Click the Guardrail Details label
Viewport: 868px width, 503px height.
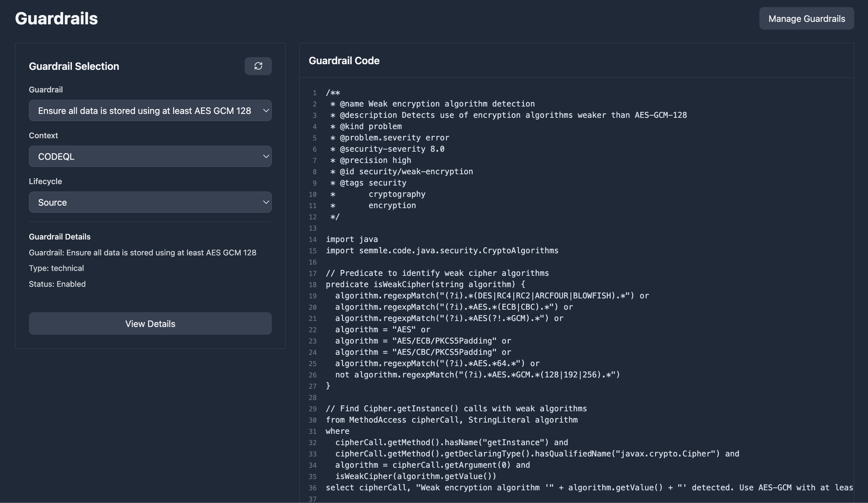60,237
